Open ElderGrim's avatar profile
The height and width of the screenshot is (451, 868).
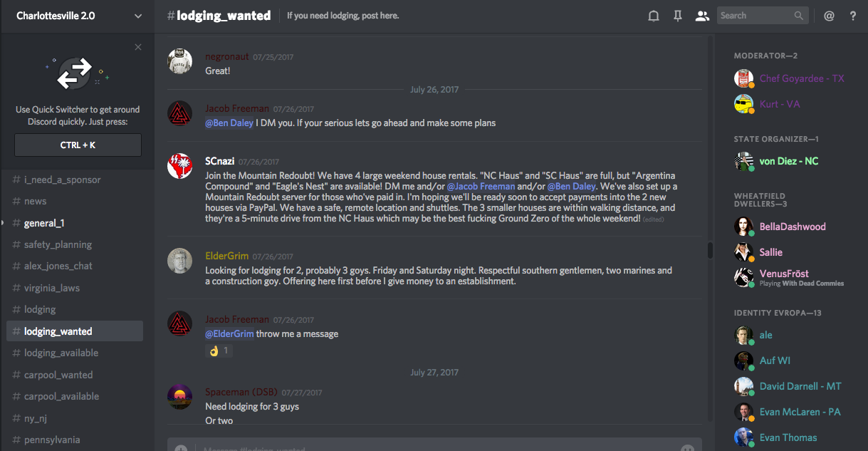pos(179,261)
